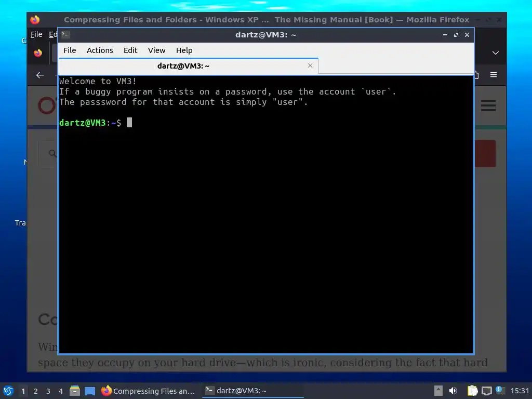
Task: Click the terminal icon in the title bar
Action: tap(65, 35)
